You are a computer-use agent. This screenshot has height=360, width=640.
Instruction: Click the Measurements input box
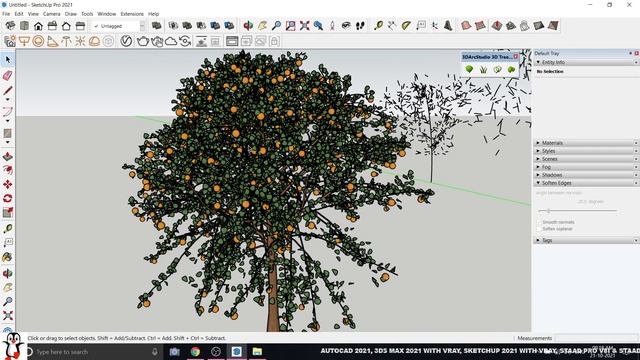(x=596, y=338)
